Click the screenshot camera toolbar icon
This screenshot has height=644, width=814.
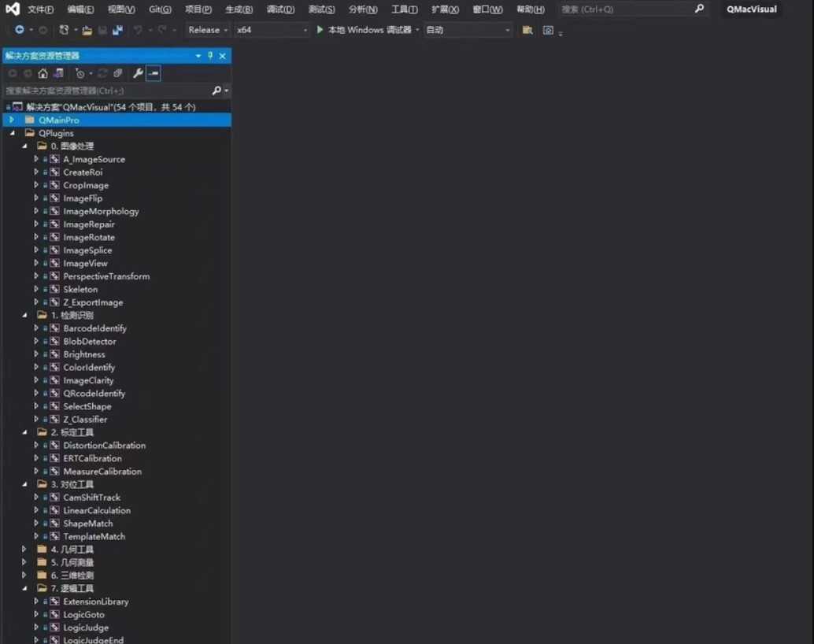[x=548, y=30]
